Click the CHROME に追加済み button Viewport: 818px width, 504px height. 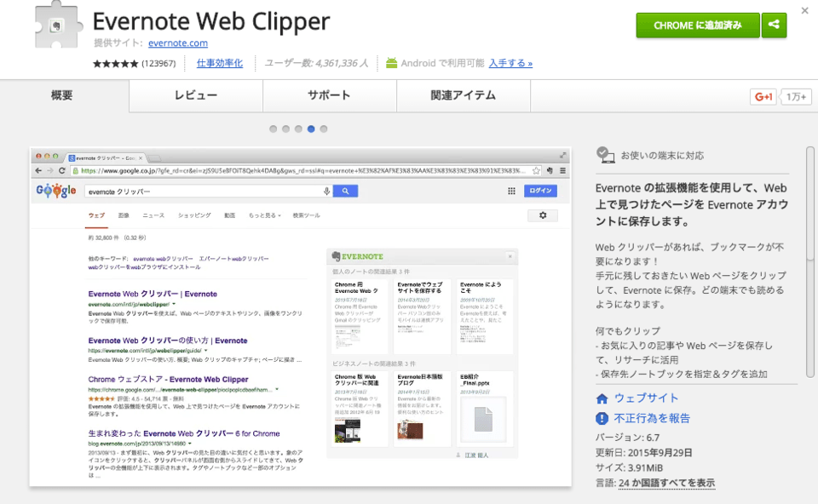698,25
